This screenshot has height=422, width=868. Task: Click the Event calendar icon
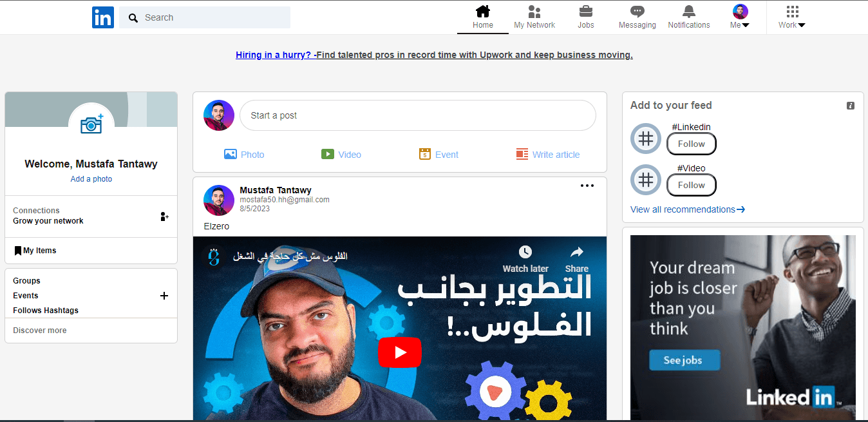(x=424, y=154)
